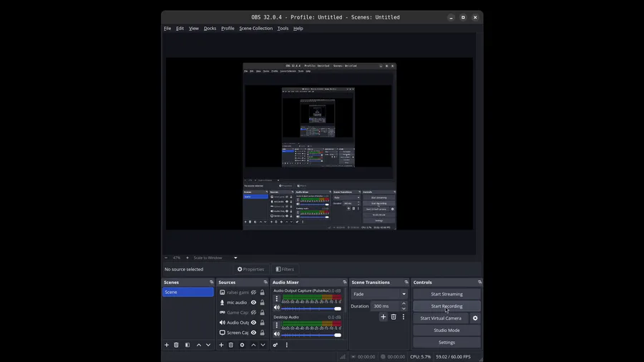This screenshot has height=362, width=644.
Task: Increase transition duration with up arrow
Action: coord(404,304)
